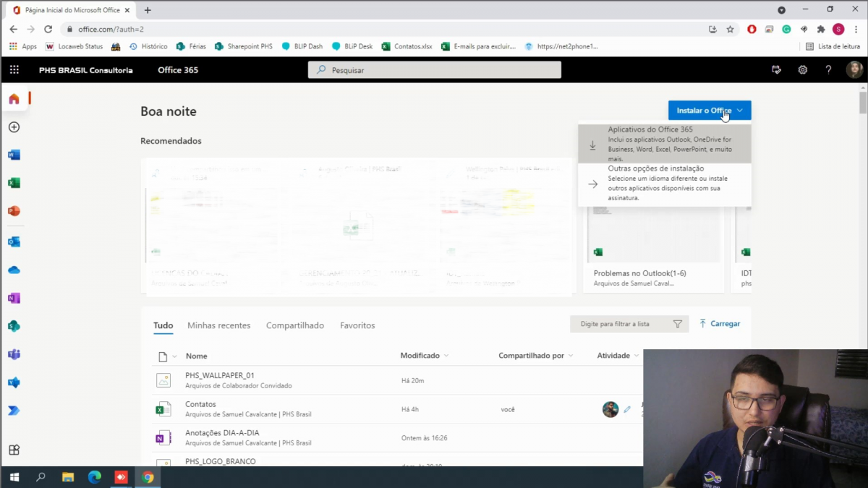Open the Sharepoint PHS bookmark

coord(244,46)
